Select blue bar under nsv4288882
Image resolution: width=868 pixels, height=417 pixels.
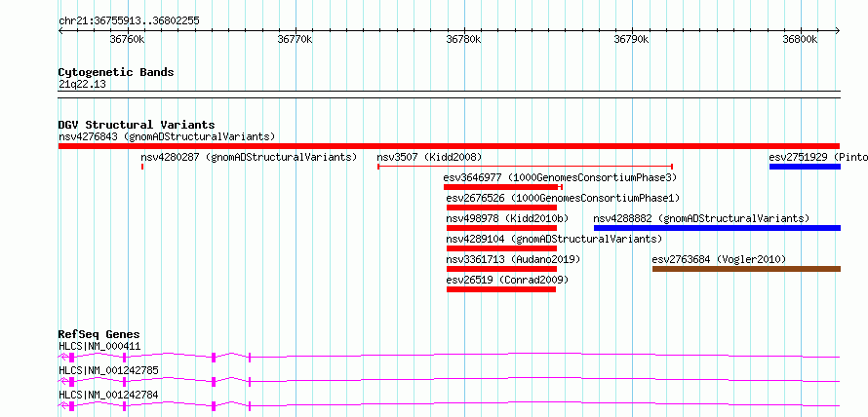(717, 228)
